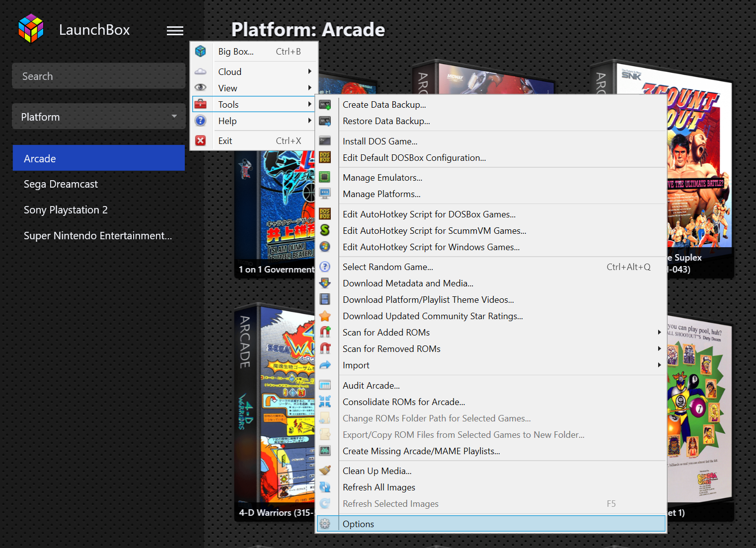Click the View eye icon

click(x=201, y=88)
